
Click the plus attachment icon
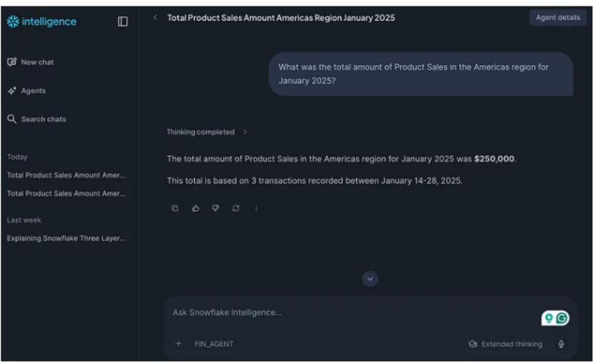pos(178,344)
